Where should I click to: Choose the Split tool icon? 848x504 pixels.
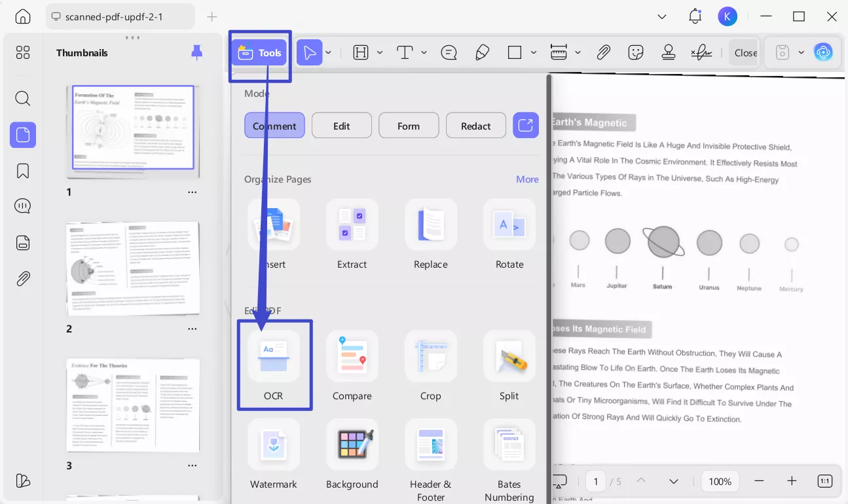coord(509,356)
